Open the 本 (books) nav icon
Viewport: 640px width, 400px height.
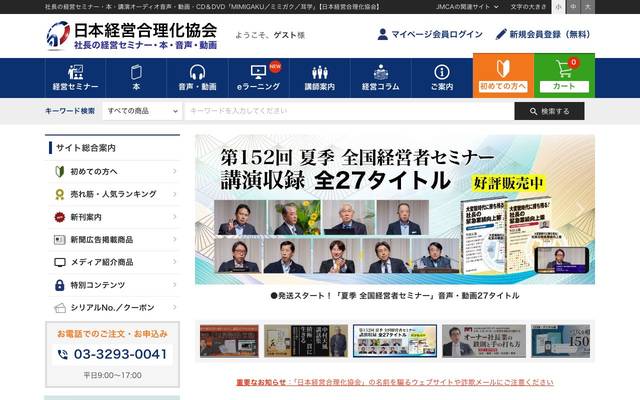pyautogui.click(x=136, y=72)
